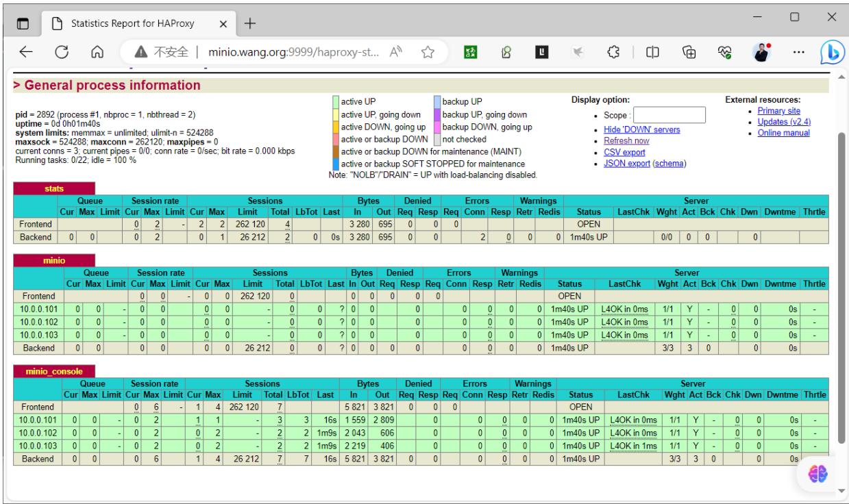The width and height of the screenshot is (849, 504).
Task: Click OPEN status in stats Frontend row
Action: tap(589, 224)
